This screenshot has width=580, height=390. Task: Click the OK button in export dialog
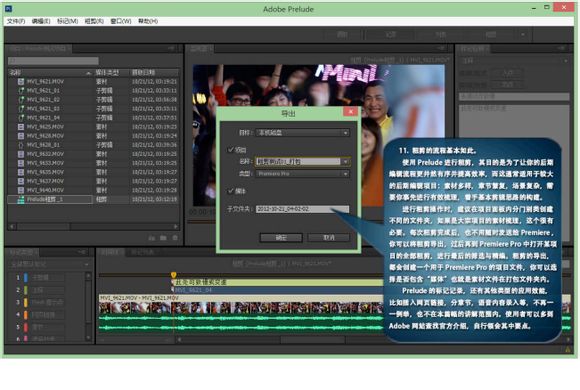point(281,238)
